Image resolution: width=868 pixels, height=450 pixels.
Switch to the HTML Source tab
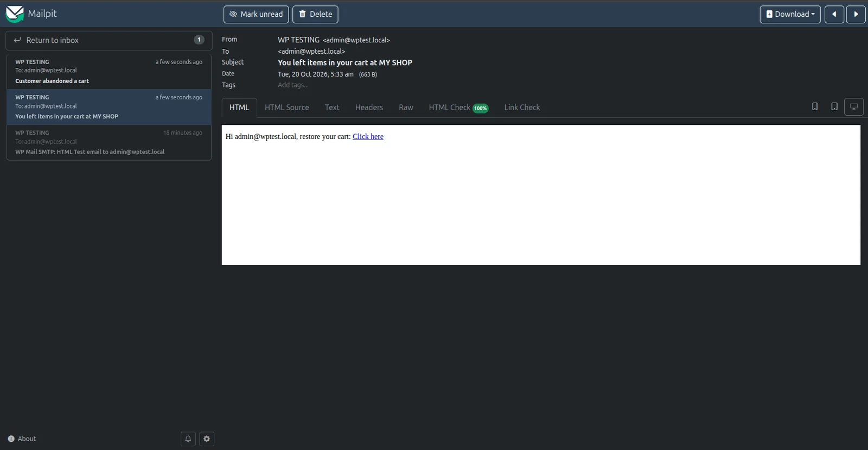(287, 107)
